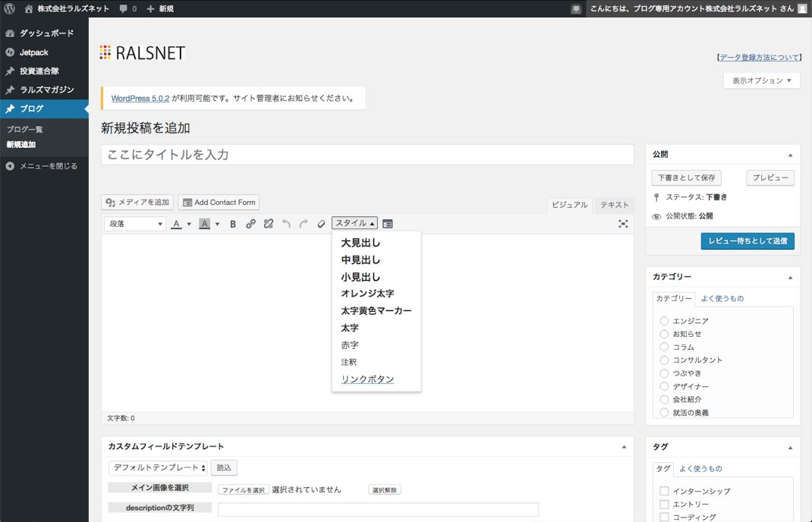Screen dimensions: 812x522
Task: Select the エンジニア category radio button
Action: tap(664, 321)
